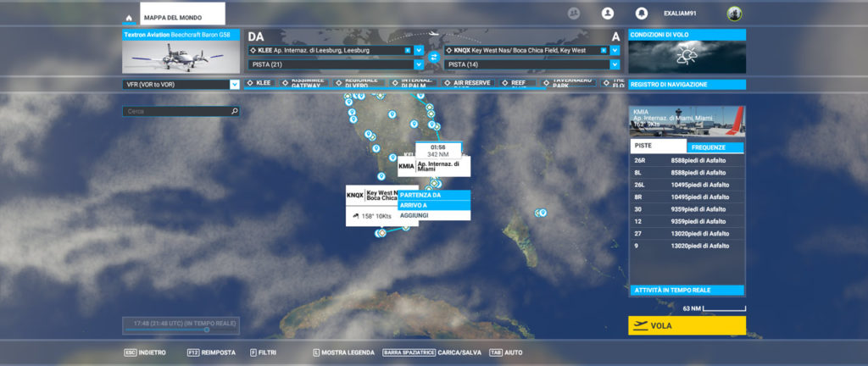Click the yellow VOLA button
868x366 pixels.
[687, 325]
